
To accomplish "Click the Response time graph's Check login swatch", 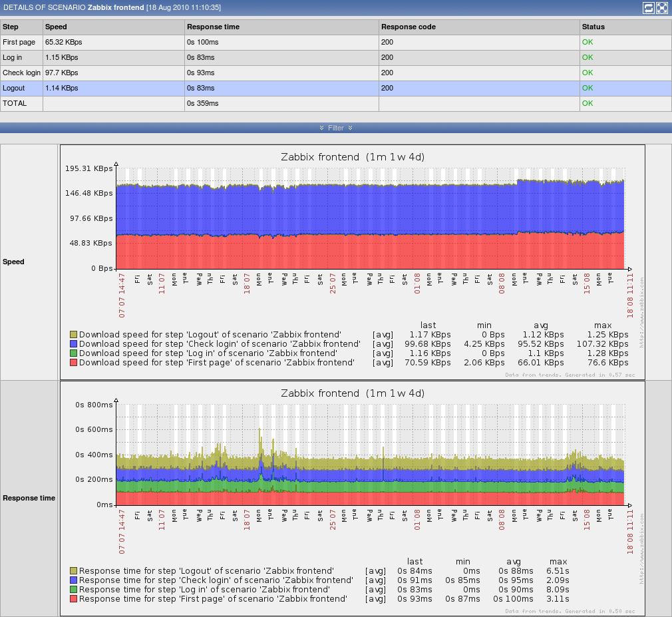I will pyautogui.click(x=73, y=580).
